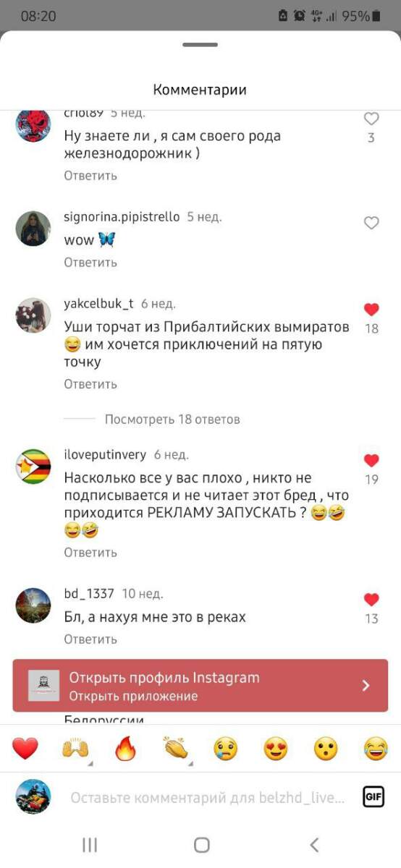Reply to bd_1337's comment via 'Ответить'
The width and height of the screenshot is (401, 868).
(x=90, y=639)
